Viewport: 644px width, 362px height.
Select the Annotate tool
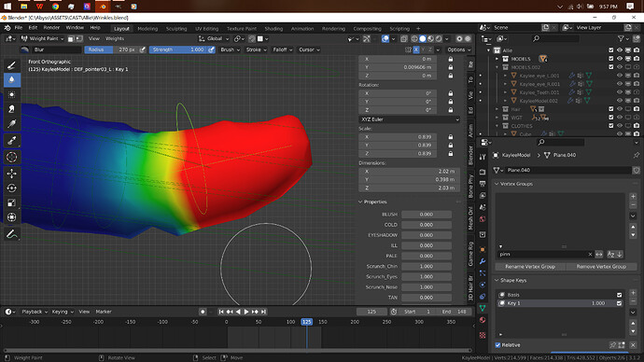pos(12,234)
